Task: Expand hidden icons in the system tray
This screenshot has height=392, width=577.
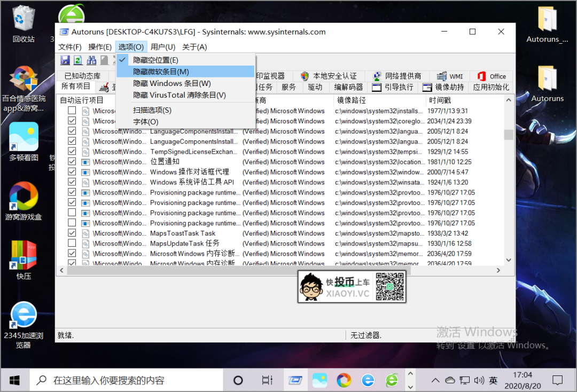Action: click(x=435, y=380)
